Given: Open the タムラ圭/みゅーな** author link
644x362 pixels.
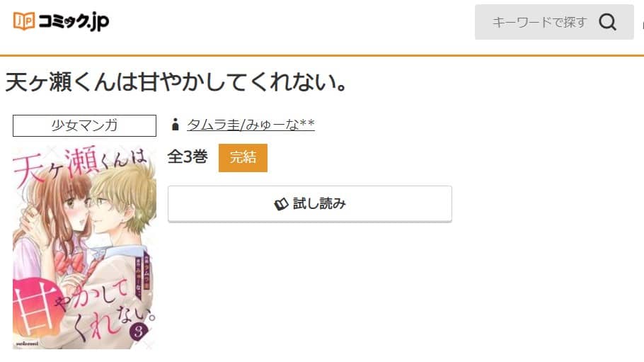Looking at the screenshot, I should [251, 124].
